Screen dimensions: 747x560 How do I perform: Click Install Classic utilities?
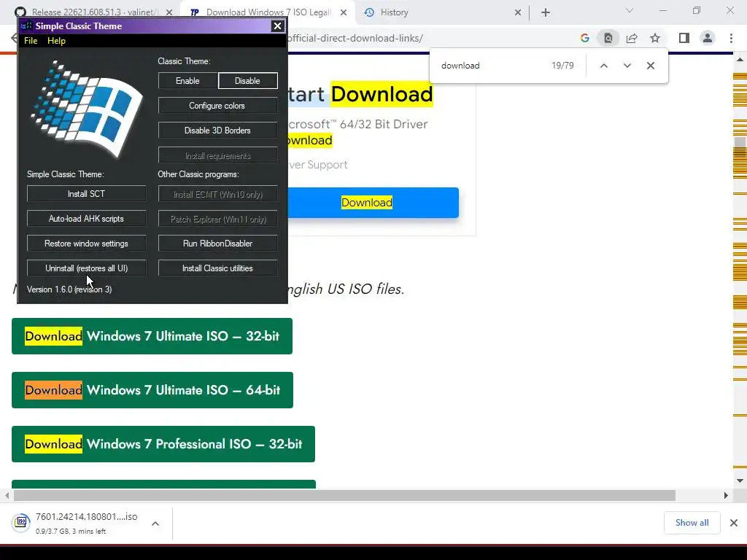tap(217, 268)
